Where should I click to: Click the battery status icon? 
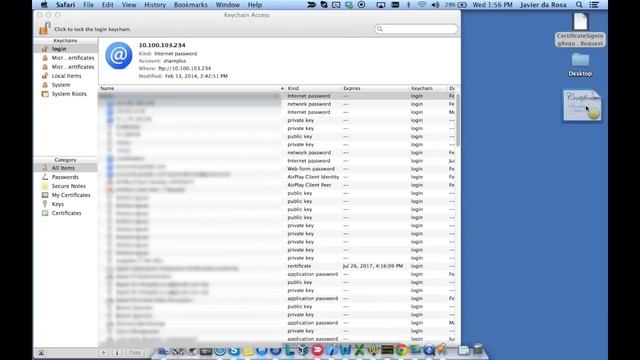[x=457, y=5]
